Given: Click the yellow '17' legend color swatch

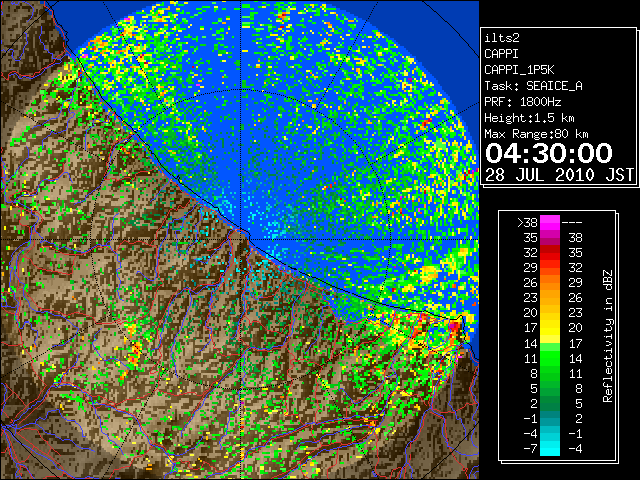Looking at the screenshot, I should (550, 328).
